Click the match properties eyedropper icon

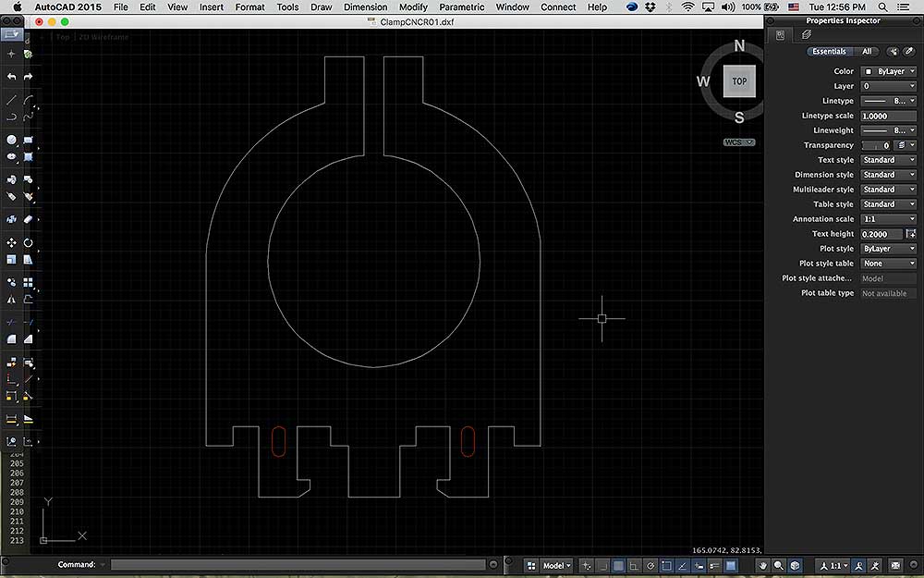coord(910,51)
